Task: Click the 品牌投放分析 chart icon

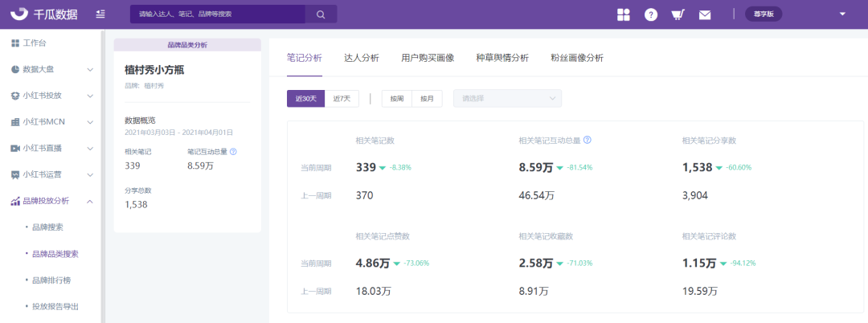Action: (15, 201)
